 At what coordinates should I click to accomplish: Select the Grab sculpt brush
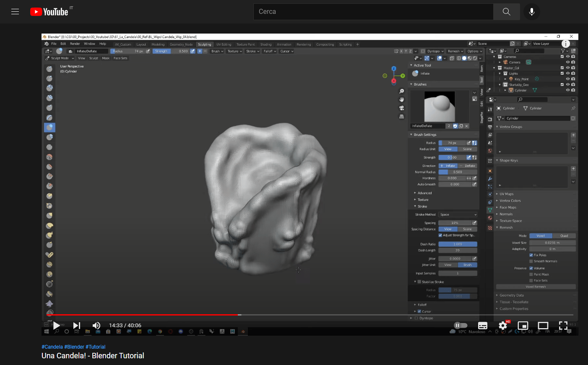tap(49, 216)
